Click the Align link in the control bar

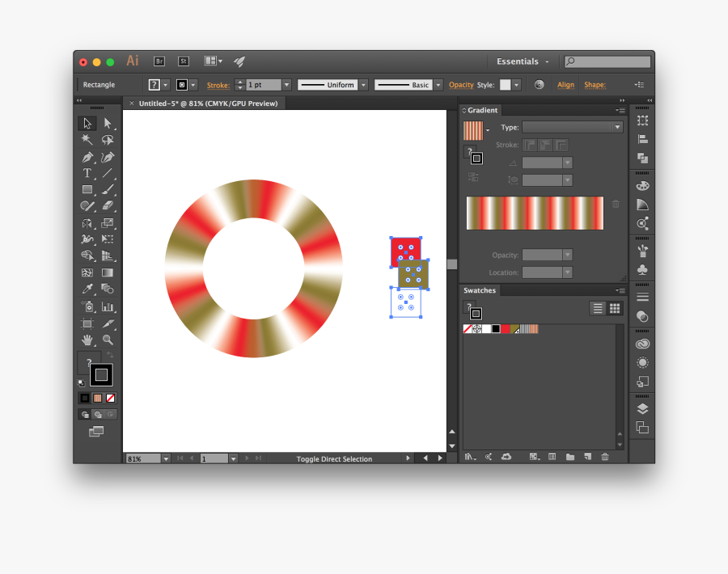[x=565, y=84]
